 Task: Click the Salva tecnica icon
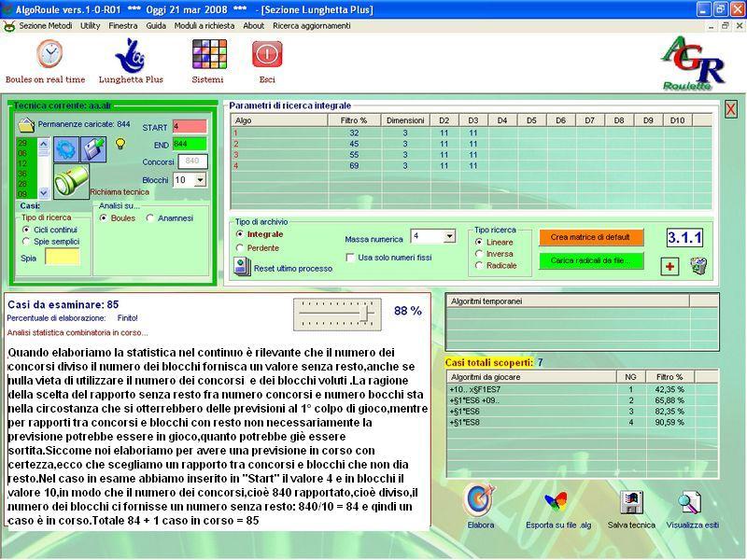[631, 502]
